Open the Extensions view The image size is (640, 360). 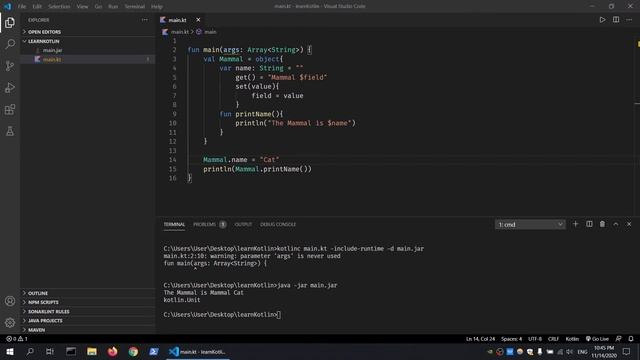pyautogui.click(x=10, y=109)
